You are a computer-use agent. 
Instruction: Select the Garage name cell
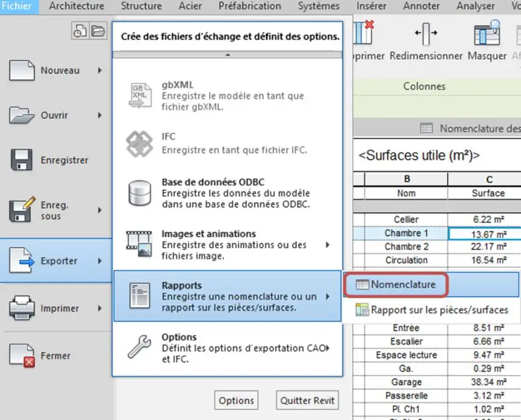tap(406, 382)
